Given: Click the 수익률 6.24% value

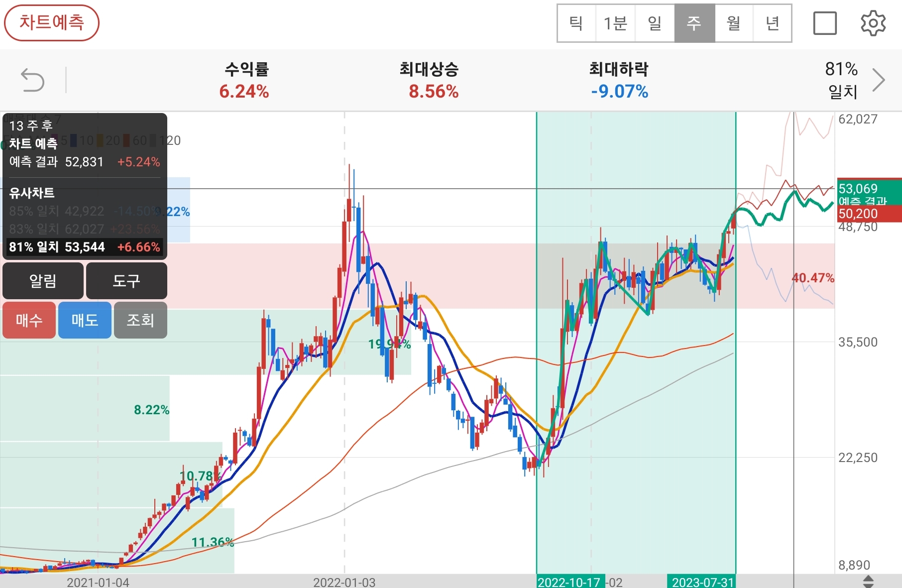Looking at the screenshot, I should 244,92.
